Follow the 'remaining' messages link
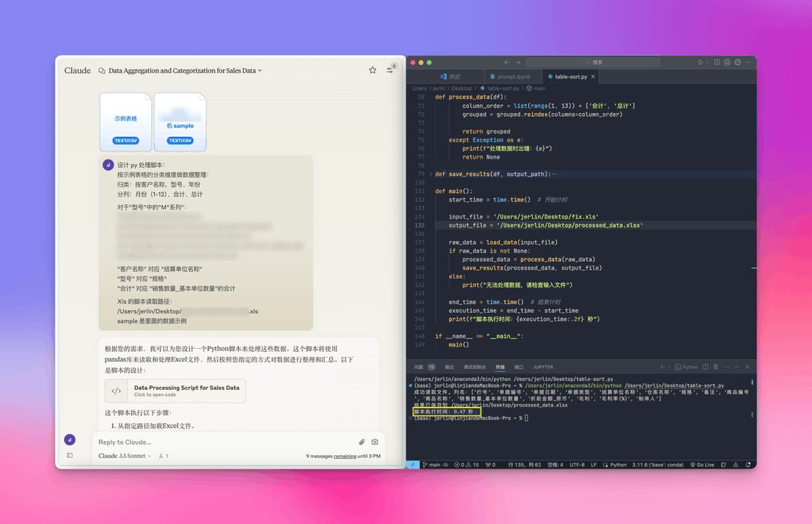812x524 pixels. click(x=345, y=456)
